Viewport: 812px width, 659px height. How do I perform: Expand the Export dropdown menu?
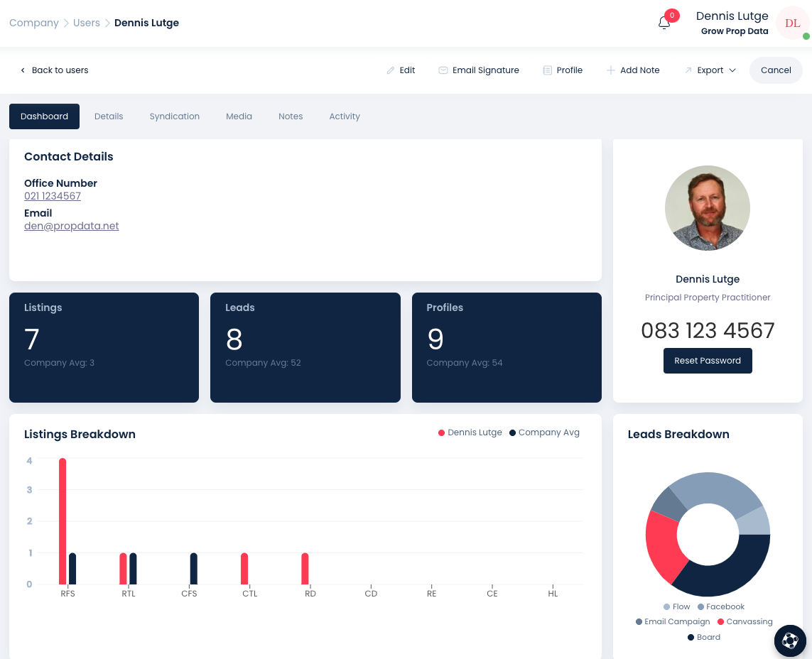coord(710,70)
